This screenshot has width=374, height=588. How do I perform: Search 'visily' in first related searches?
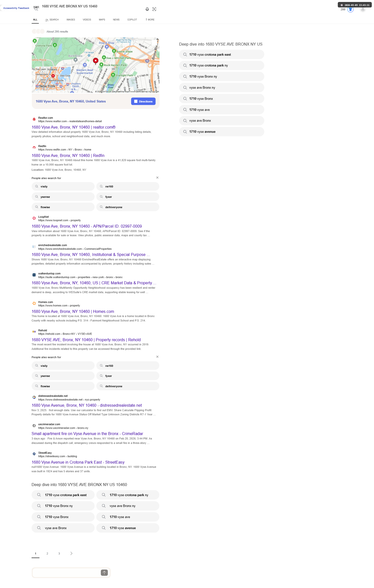click(x=63, y=186)
